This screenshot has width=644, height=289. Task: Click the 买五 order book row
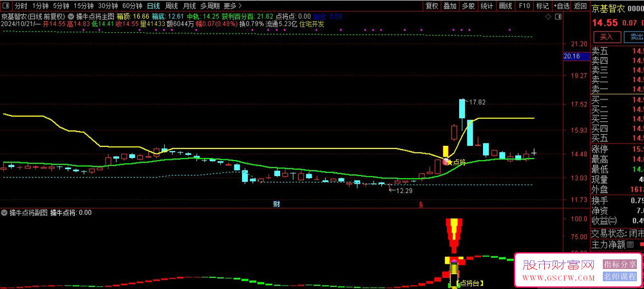(618, 138)
